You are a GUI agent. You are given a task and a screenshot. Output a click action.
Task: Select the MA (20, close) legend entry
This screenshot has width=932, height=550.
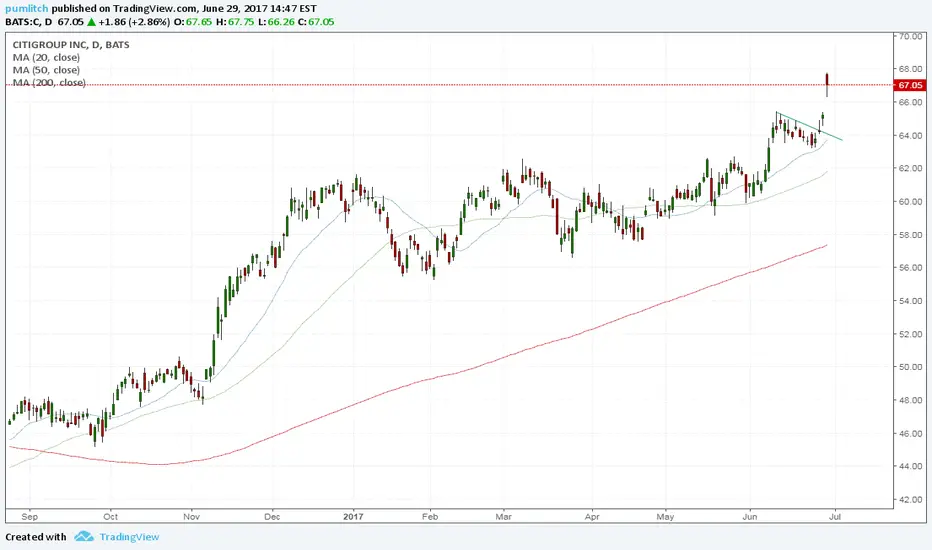pos(46,58)
